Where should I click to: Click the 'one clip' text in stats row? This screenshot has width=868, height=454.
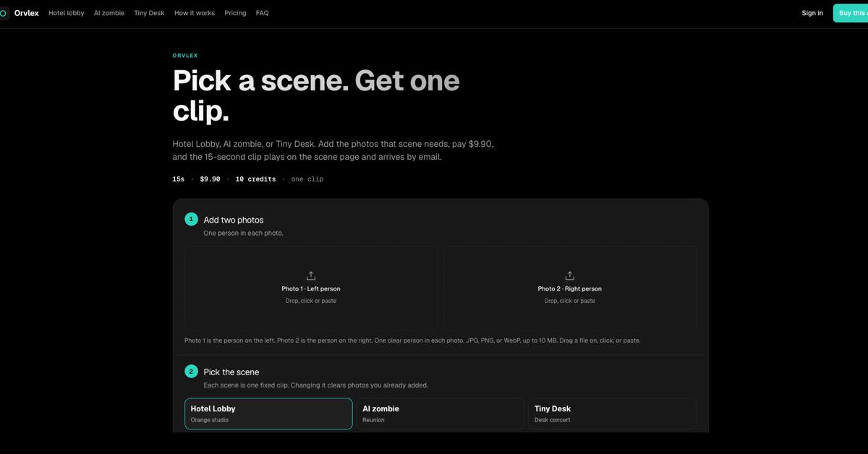point(307,179)
